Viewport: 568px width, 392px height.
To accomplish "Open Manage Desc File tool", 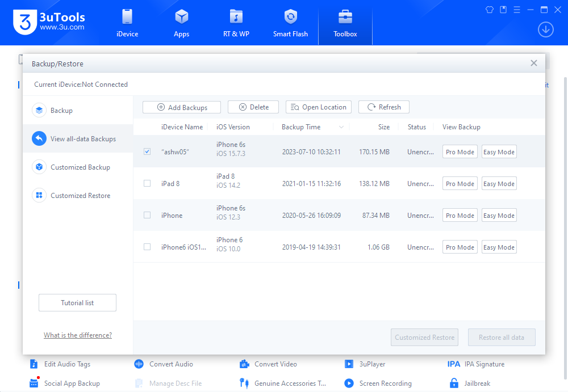I will pyautogui.click(x=168, y=383).
